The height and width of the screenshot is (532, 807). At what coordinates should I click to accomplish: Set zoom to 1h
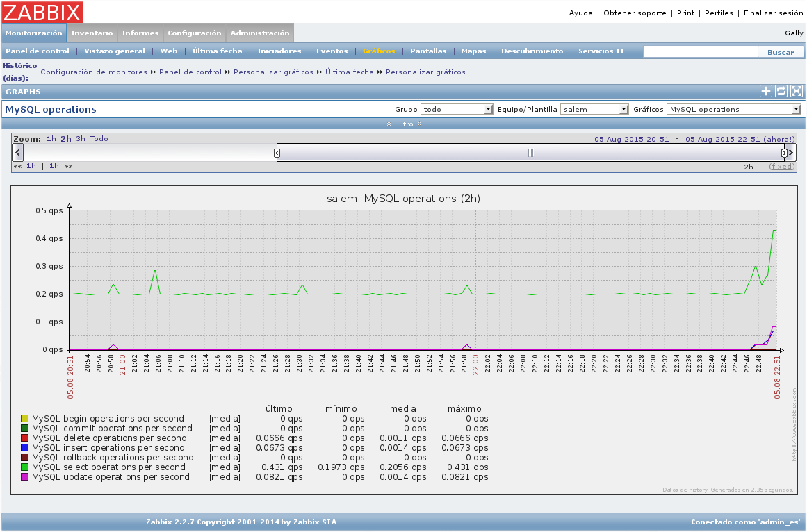click(51, 139)
